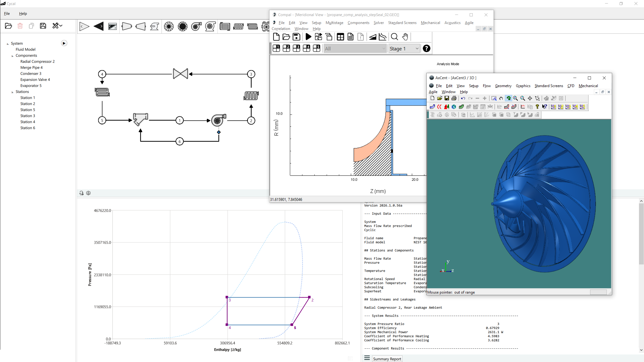Image resolution: width=644 pixels, height=362 pixels.
Task: Open the tools wrench dropdown in Cycal
Action: pyautogui.click(x=57, y=26)
